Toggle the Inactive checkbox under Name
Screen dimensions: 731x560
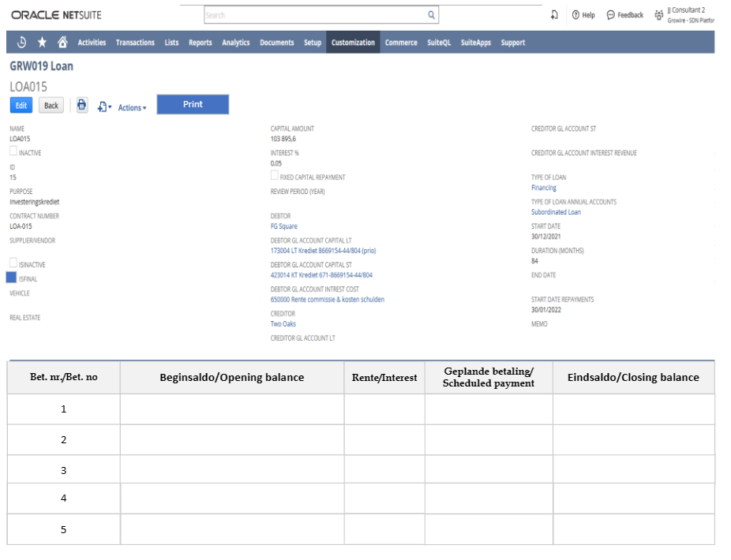[13, 151]
